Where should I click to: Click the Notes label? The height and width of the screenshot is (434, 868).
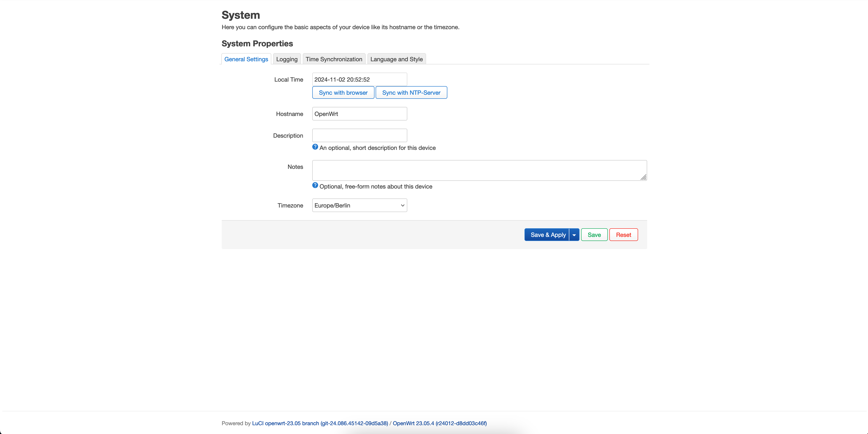point(295,167)
